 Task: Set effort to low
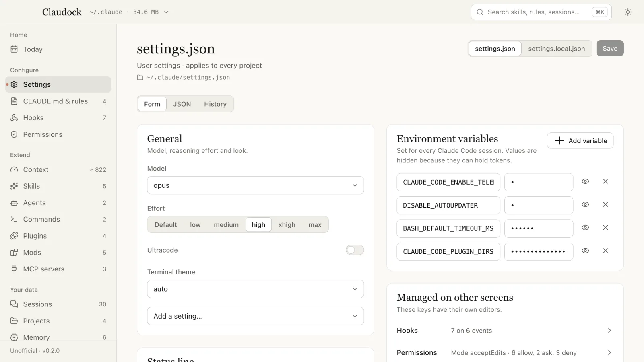[x=195, y=224]
